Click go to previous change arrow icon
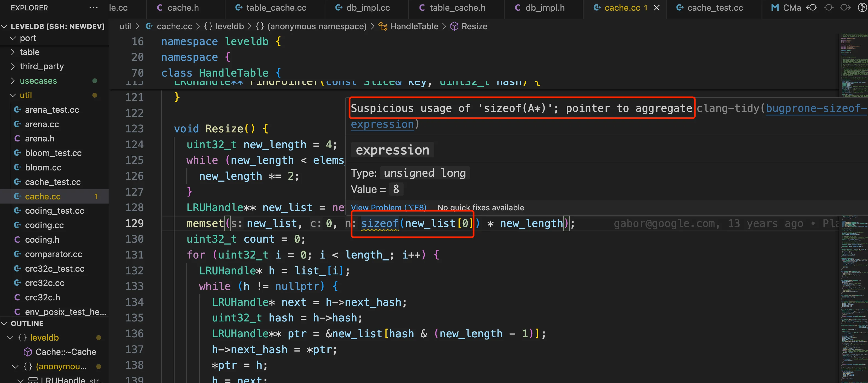The height and width of the screenshot is (383, 868). tap(811, 7)
